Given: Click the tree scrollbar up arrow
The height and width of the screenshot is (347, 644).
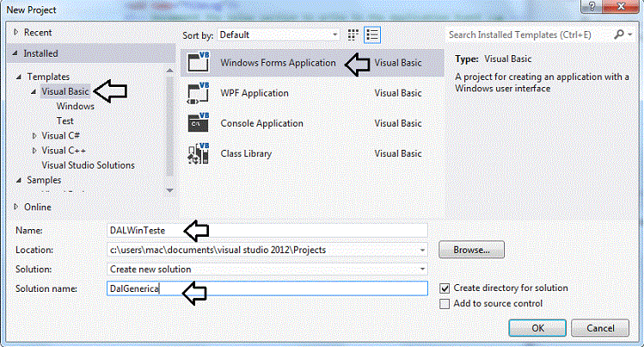Looking at the screenshot, I should [x=169, y=71].
